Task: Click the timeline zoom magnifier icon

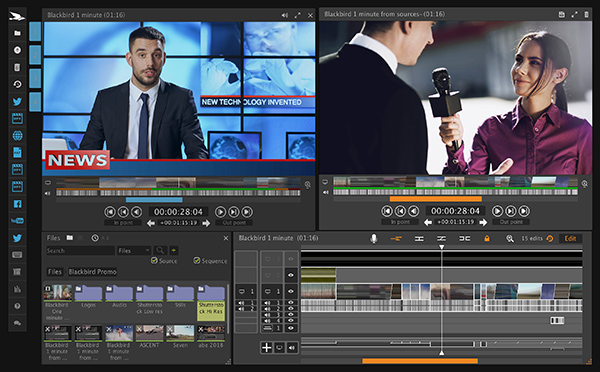Action: 509,238
